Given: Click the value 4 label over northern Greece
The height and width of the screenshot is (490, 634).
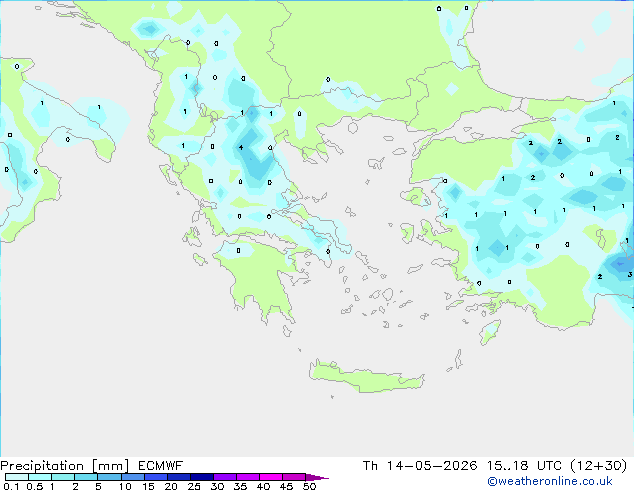Looking at the screenshot, I should 241,148.
